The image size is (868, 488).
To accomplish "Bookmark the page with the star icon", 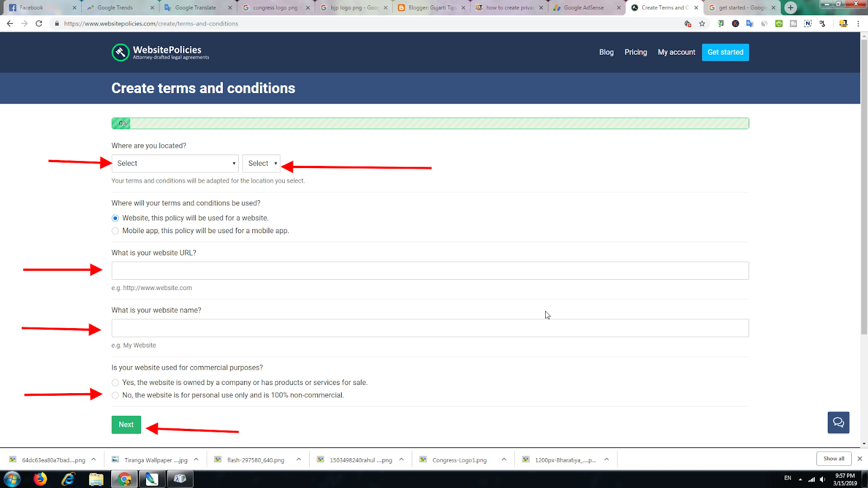I will [702, 23].
